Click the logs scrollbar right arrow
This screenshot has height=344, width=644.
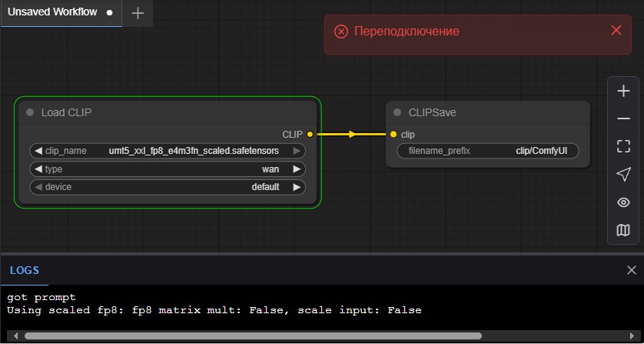coord(632,336)
